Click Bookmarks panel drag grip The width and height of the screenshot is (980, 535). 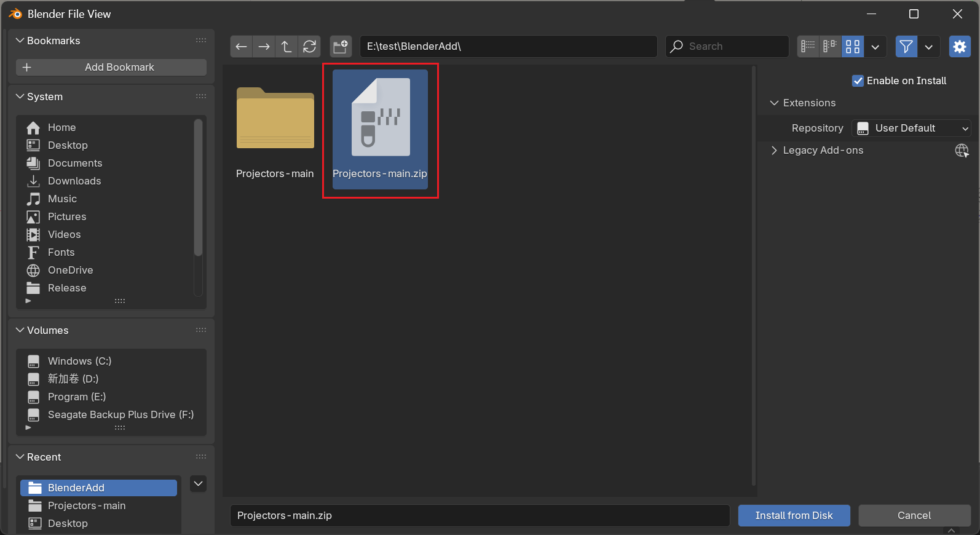pyautogui.click(x=201, y=41)
